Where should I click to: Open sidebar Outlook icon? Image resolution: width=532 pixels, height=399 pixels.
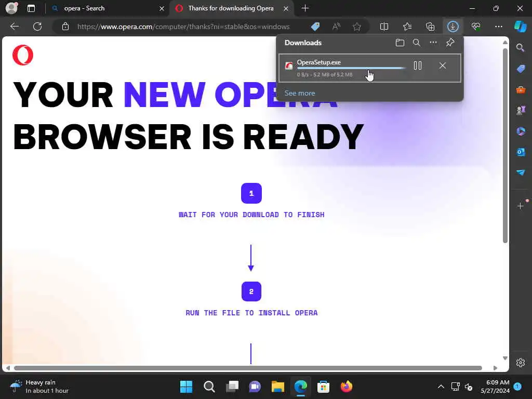[521, 152]
